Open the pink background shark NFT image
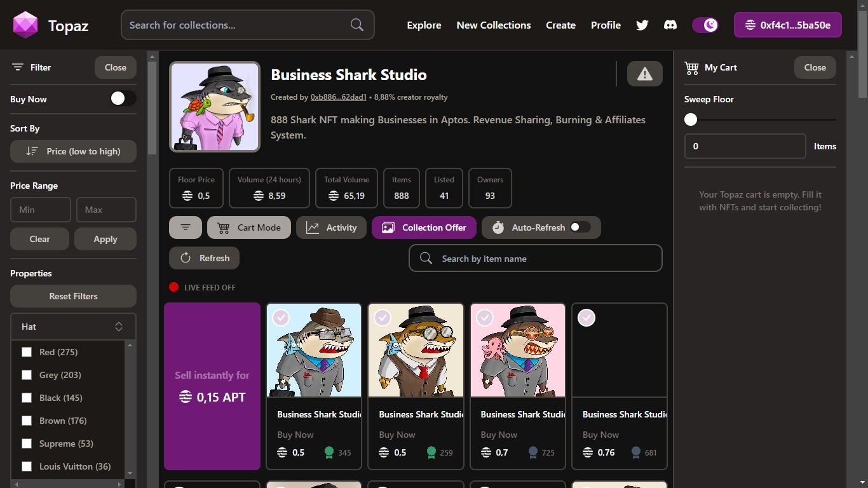The width and height of the screenshot is (868, 488). [x=517, y=350]
